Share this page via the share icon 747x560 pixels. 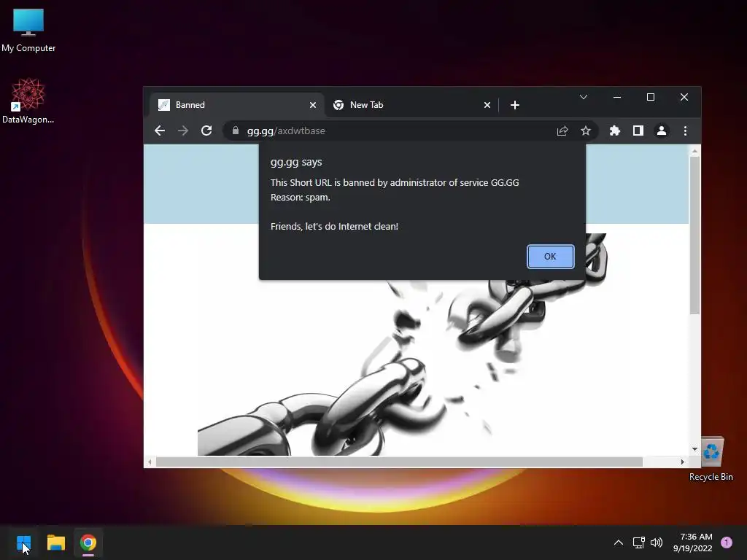coord(562,131)
